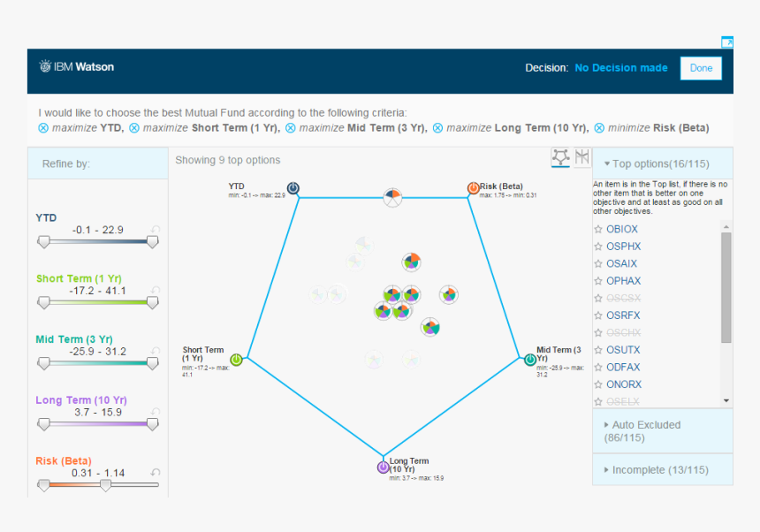Switch to the parallel coordinates view
The image size is (760, 532).
tap(581, 157)
